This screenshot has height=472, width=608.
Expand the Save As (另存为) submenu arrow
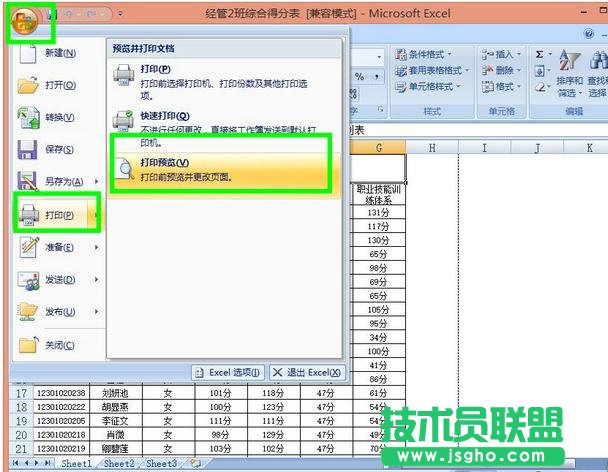pos(96,181)
